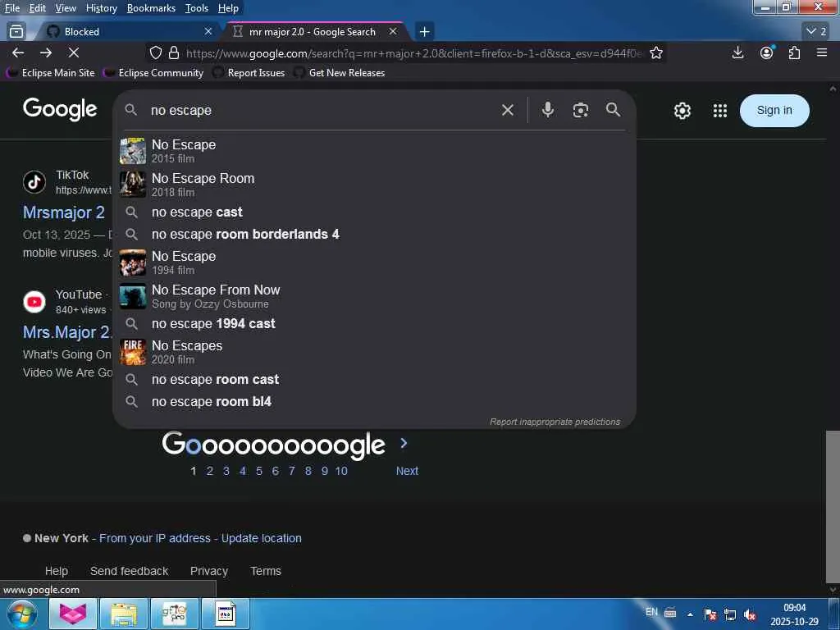This screenshot has width=840, height=630.
Task: Open Firefox View tab list icon
Action: (16, 32)
